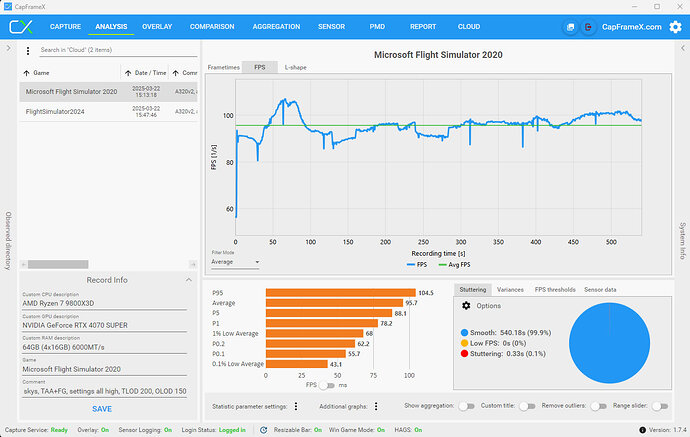Sort by Comment column arrow
Image resolution: width=690 pixels, height=437 pixels.
coord(176,73)
